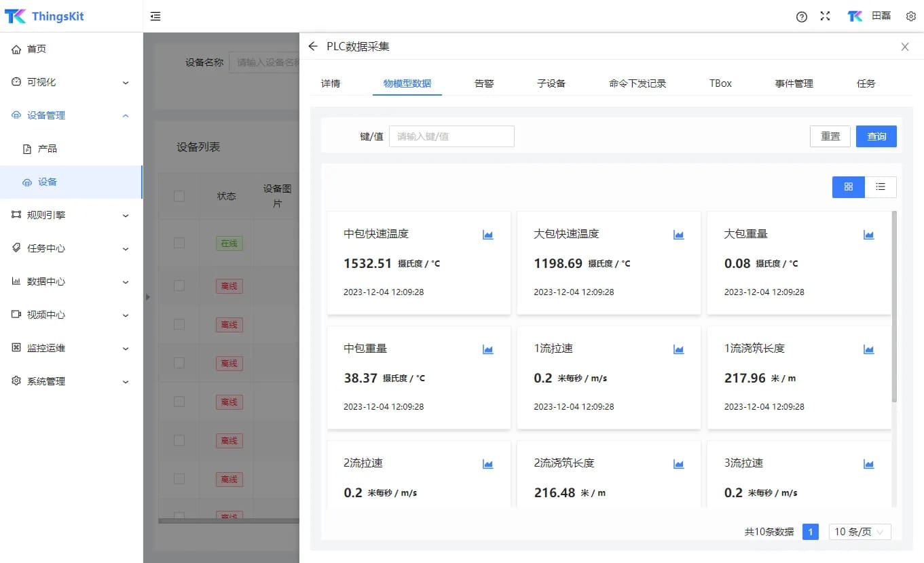Open the chart for 2流拉速
The height and width of the screenshot is (563, 924).
487,464
